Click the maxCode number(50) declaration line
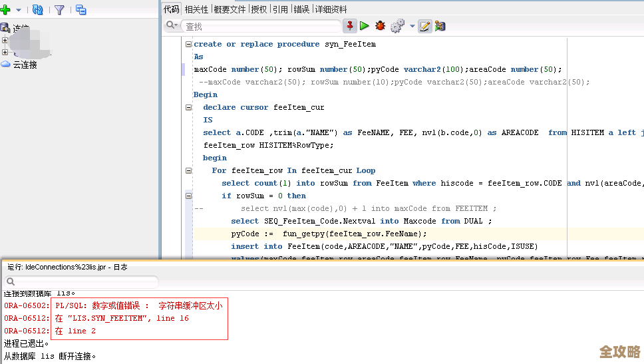The height and width of the screenshot is (364, 644). point(378,69)
